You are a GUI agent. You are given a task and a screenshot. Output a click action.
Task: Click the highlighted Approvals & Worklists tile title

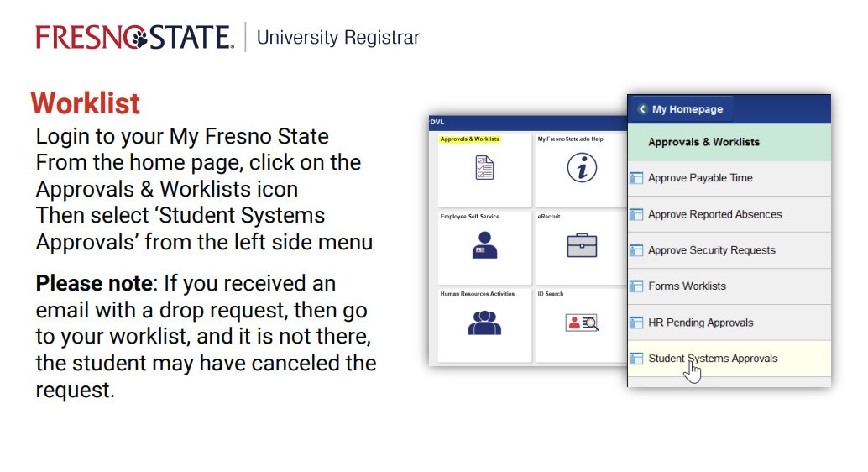(469, 139)
